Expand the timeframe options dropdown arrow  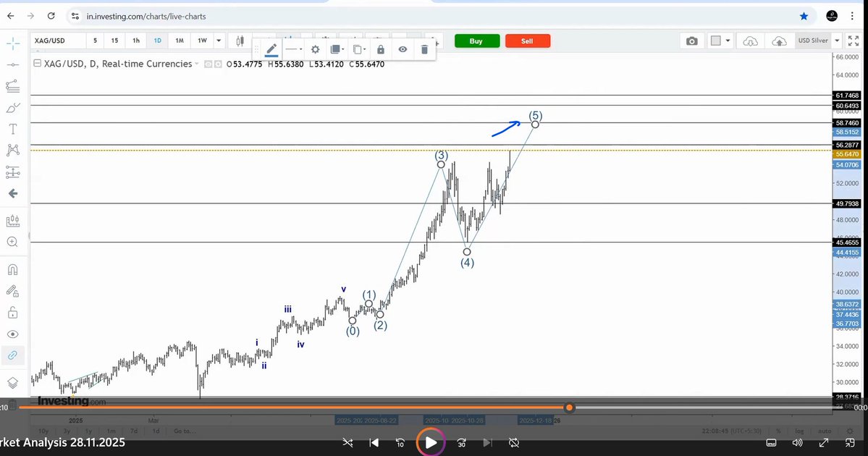pyautogui.click(x=219, y=41)
